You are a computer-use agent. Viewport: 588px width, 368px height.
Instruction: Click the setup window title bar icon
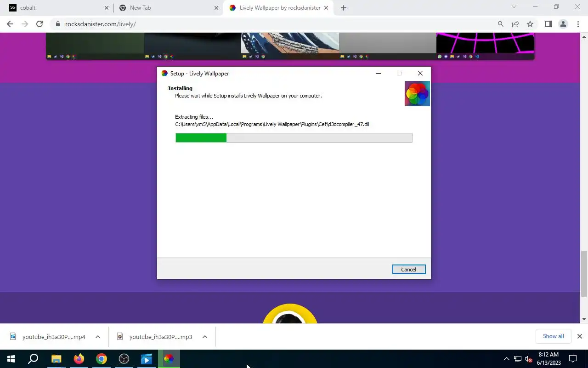164,73
